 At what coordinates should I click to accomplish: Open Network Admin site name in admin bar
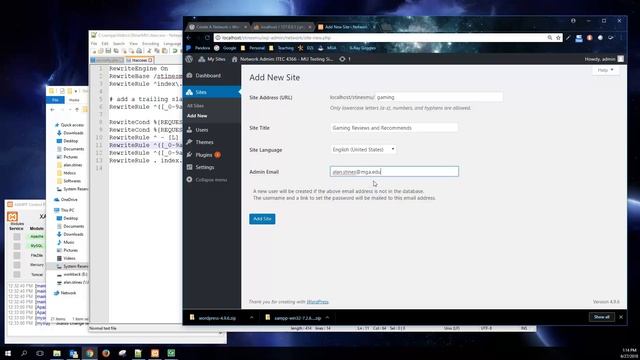click(282, 59)
